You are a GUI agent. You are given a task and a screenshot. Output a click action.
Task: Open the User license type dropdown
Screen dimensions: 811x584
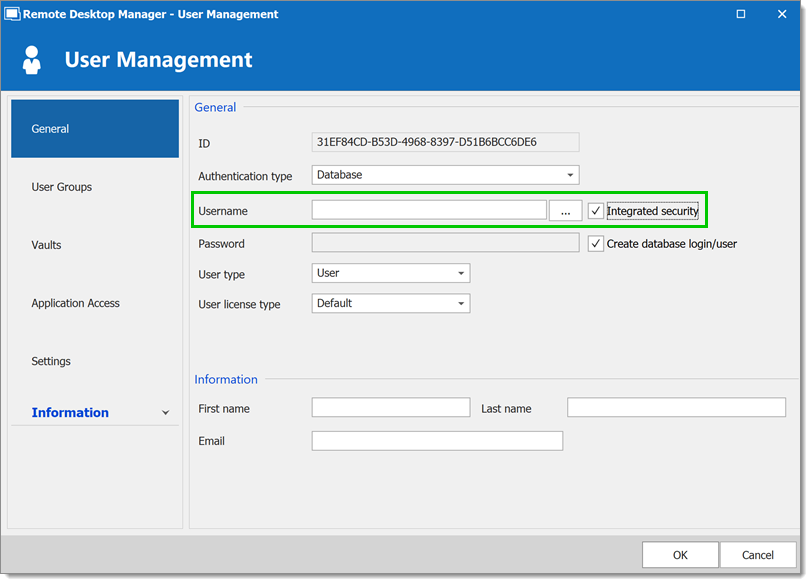[391, 303]
